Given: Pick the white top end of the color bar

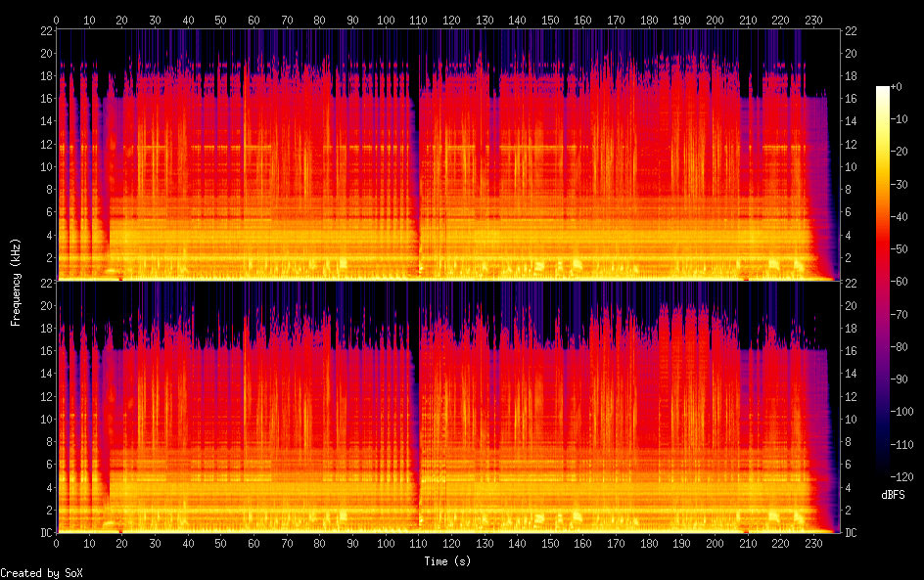Looking at the screenshot, I should coord(883,90).
